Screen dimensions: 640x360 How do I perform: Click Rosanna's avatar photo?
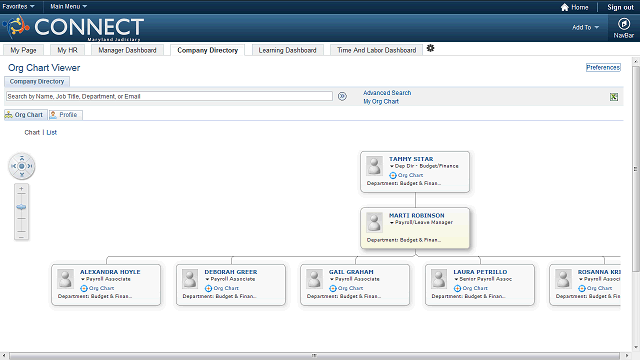pos(563,279)
